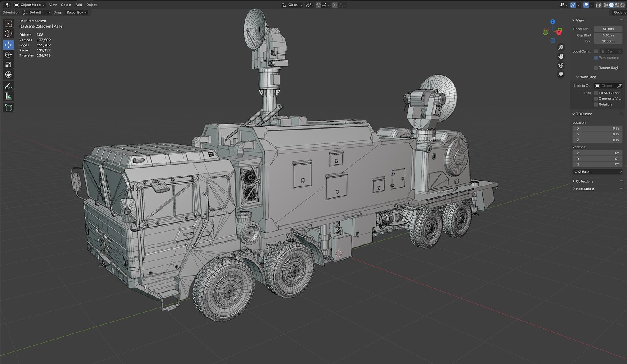The width and height of the screenshot is (627, 364).
Task: Collapse the View Lock subpanel
Action: click(586, 77)
